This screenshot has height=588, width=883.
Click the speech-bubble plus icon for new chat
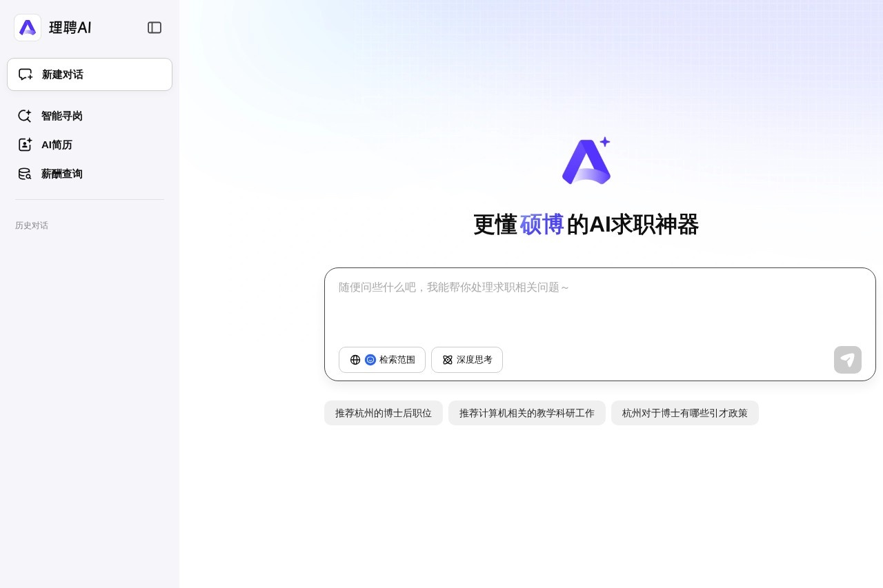pyautogui.click(x=26, y=74)
